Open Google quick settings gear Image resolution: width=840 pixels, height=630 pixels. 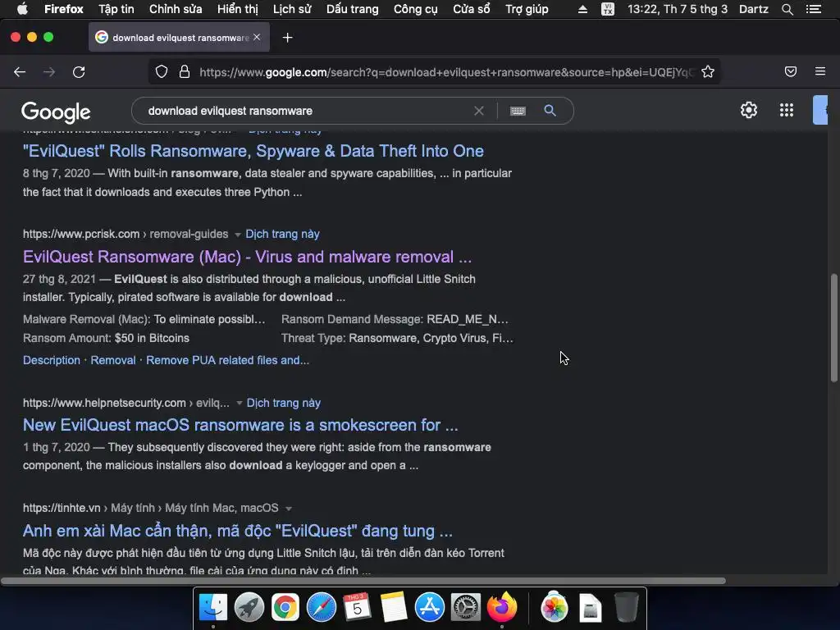click(748, 110)
